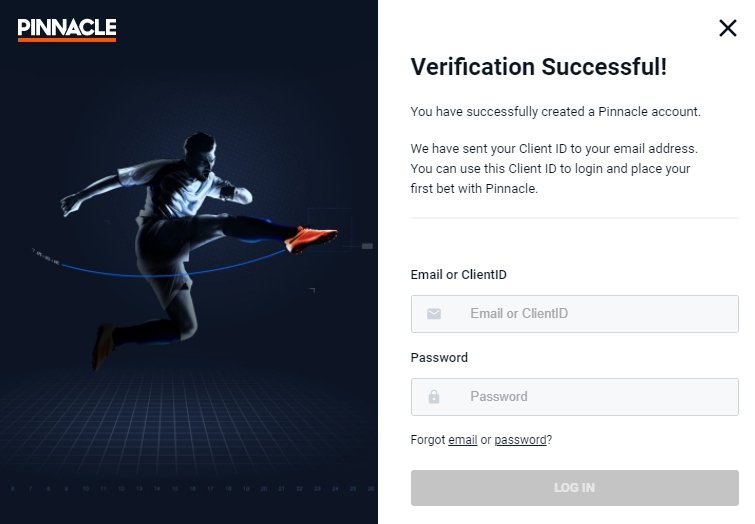Image resolution: width=755 pixels, height=524 pixels.
Task: Click the divider line above the login form
Action: tap(574, 218)
